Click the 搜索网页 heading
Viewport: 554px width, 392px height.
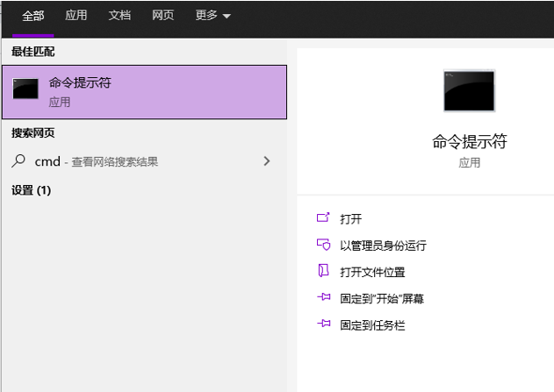(x=32, y=132)
